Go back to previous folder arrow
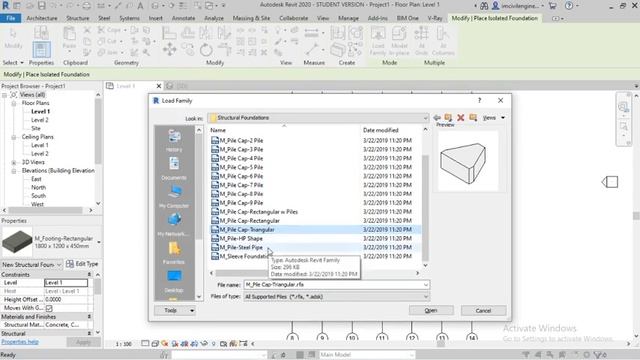Viewport: 640px width, 360px height. click(x=437, y=118)
